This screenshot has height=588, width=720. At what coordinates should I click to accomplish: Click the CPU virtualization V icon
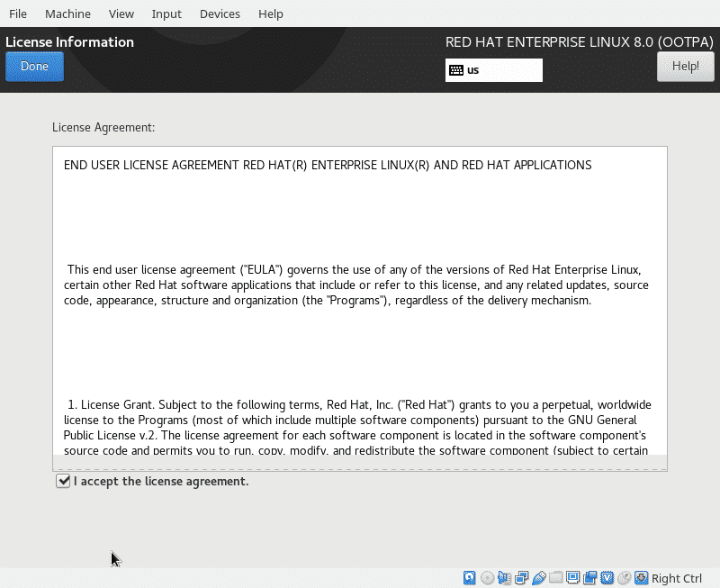(x=607, y=577)
